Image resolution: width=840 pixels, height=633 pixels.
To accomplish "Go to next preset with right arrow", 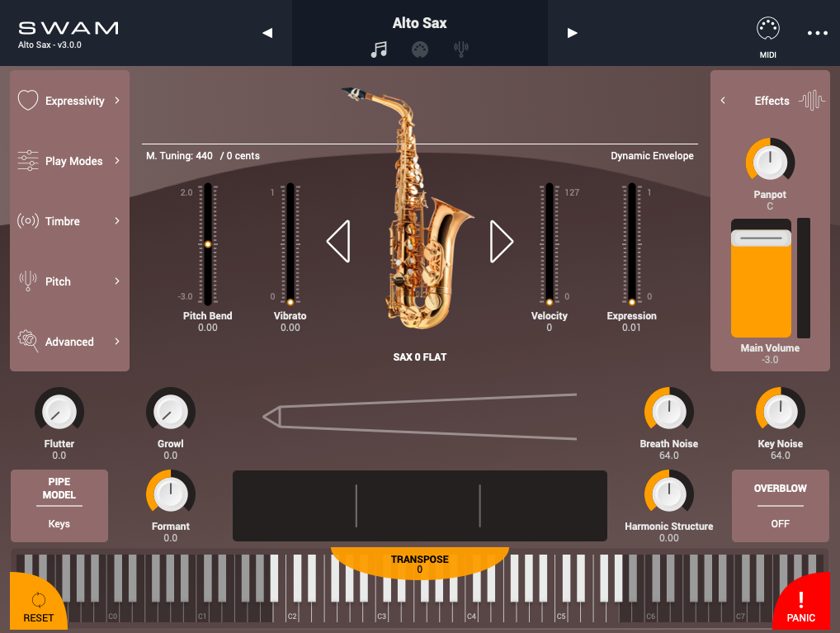I will click(572, 33).
